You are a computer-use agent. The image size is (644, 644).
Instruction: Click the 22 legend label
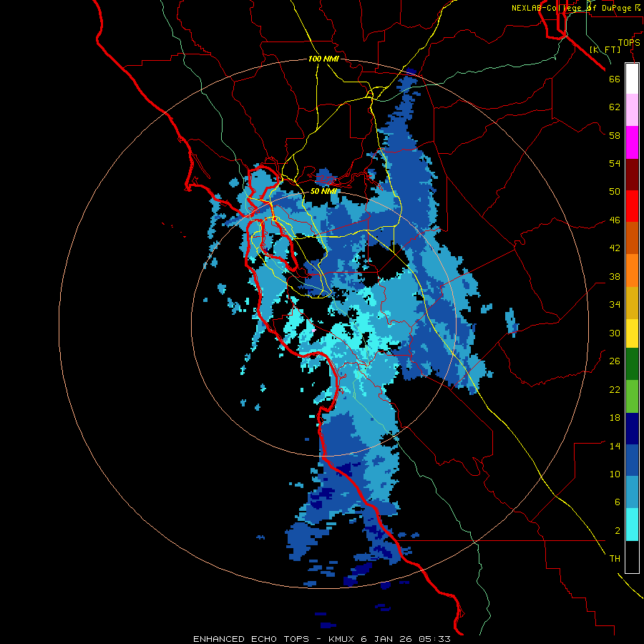615,390
